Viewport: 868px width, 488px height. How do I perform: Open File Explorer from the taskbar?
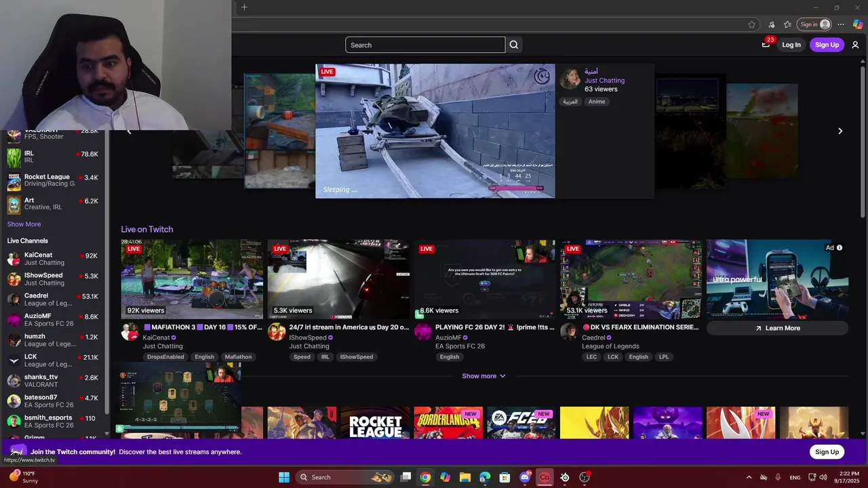click(x=465, y=477)
